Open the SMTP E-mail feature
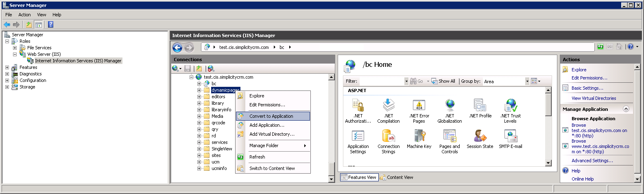 click(511, 139)
